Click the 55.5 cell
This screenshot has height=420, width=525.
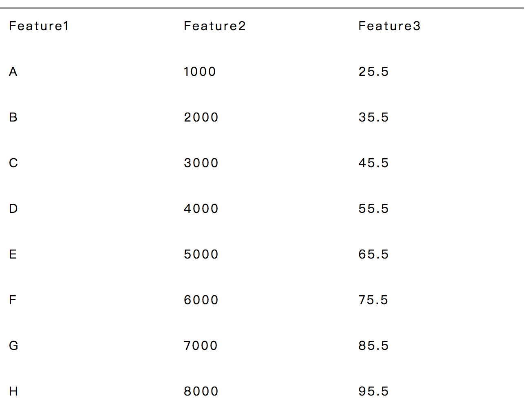pyautogui.click(x=373, y=209)
